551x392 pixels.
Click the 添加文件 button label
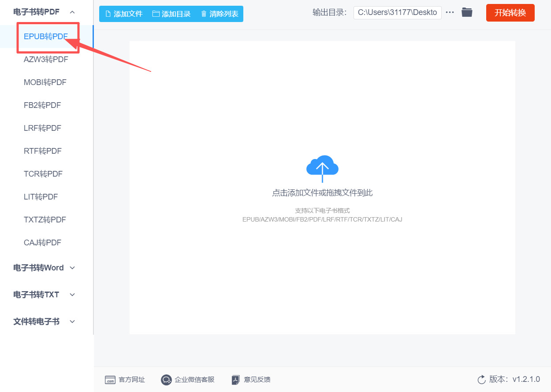click(128, 14)
